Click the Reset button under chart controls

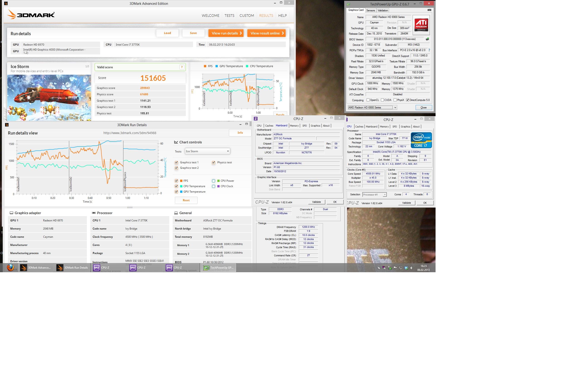click(186, 200)
